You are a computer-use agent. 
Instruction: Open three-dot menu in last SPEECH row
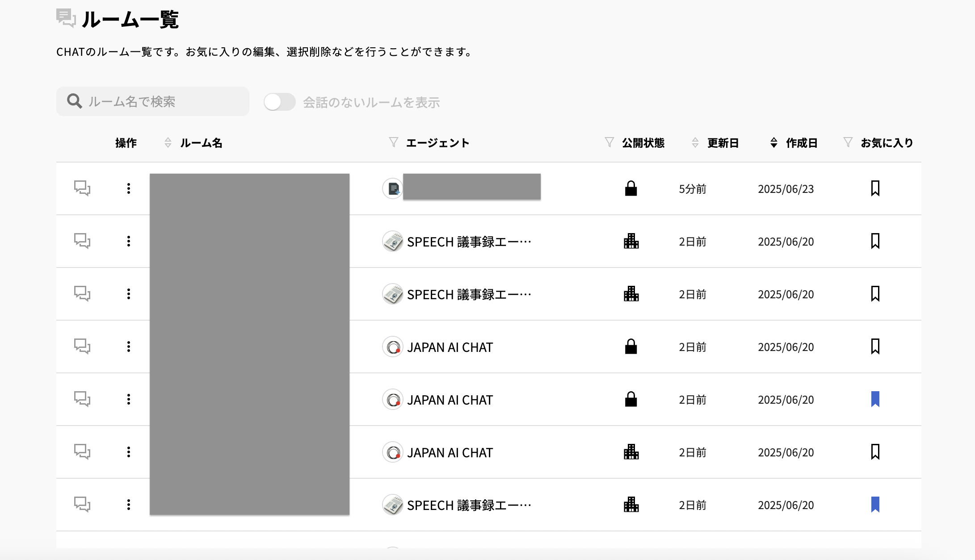pos(129,505)
